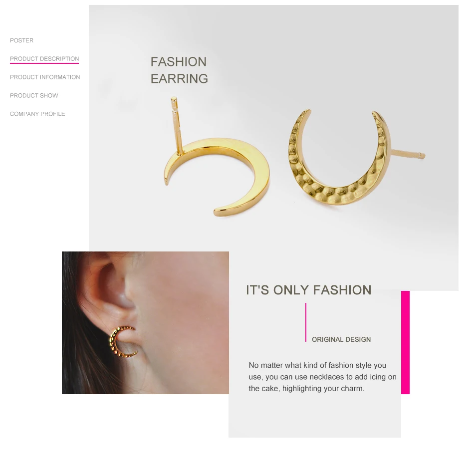Click the FASHION EARRING heading
The width and height of the screenshot is (474, 476).
click(x=179, y=70)
